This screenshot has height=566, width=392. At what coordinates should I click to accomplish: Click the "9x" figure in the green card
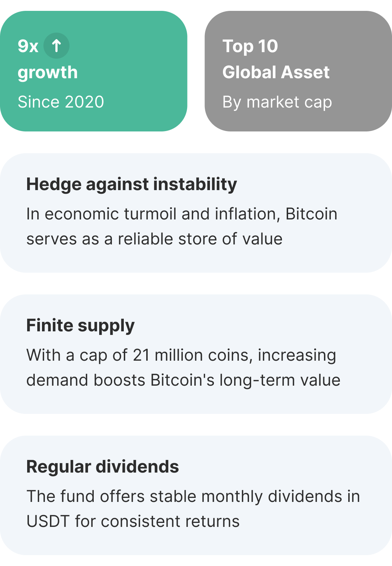(28, 46)
